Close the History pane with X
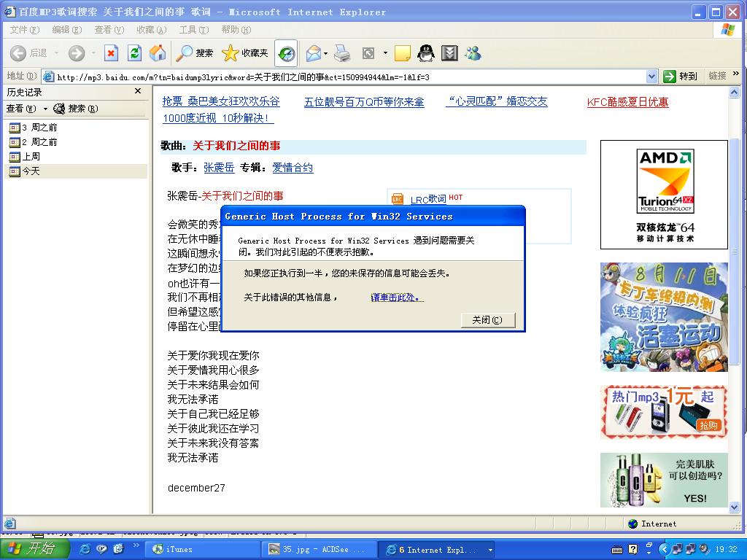This screenshot has height=560, width=747. [138, 91]
